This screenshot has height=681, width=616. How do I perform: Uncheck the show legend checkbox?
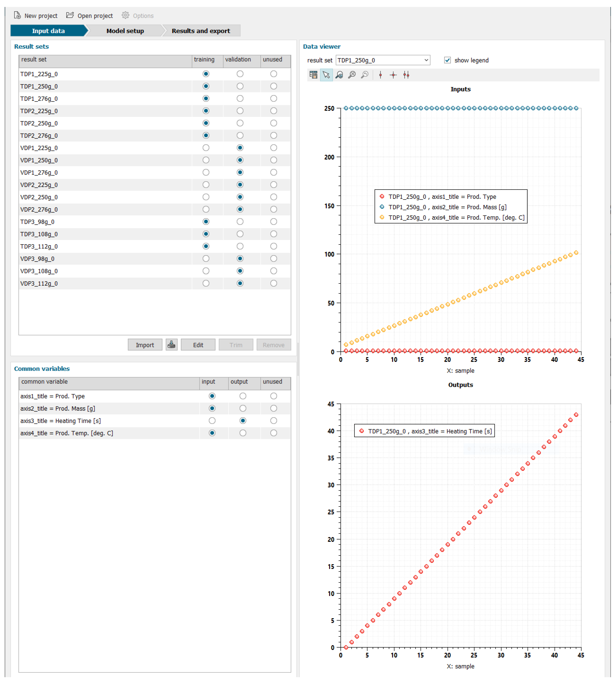click(x=447, y=60)
